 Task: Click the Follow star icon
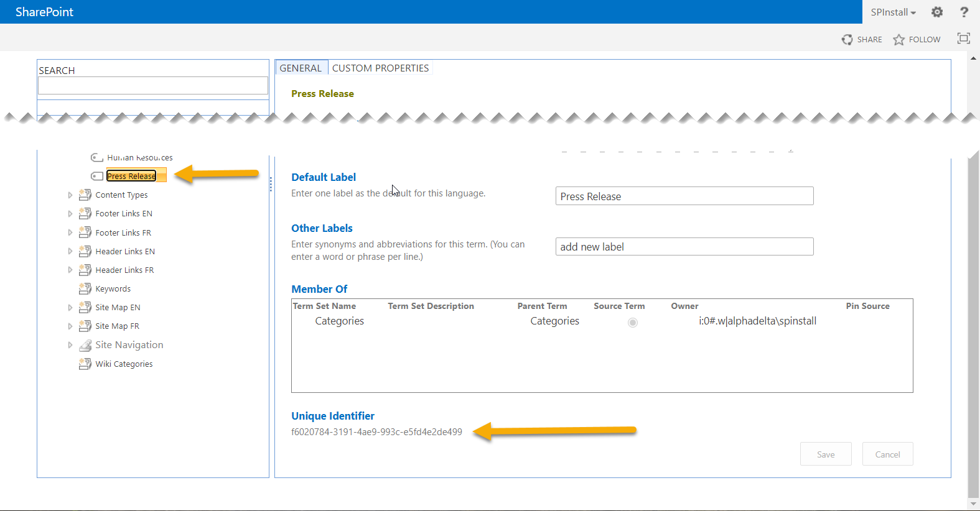[x=898, y=39]
